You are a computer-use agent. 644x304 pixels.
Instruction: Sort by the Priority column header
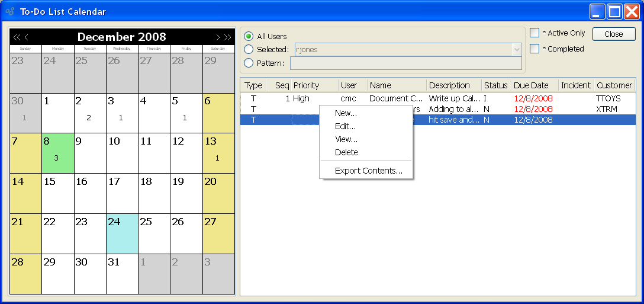315,85
